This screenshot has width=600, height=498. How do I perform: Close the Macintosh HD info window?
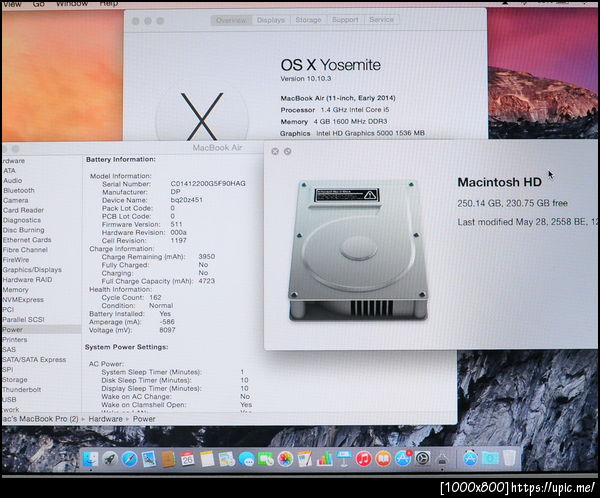click(275, 152)
